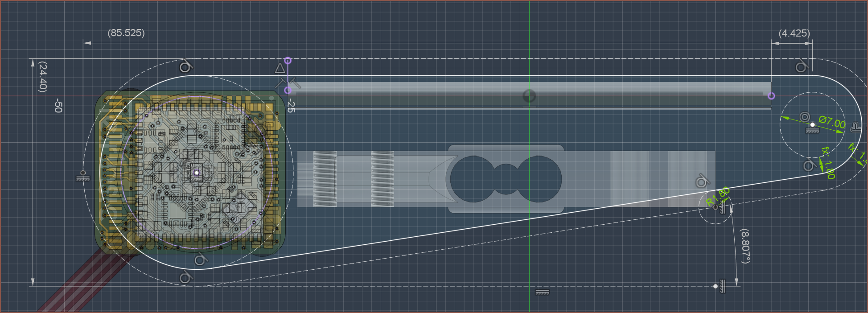Select tangent glyph directly below the Ø7.00 circle
Image resolution: width=868 pixels, height=313 pixels.
809,166
